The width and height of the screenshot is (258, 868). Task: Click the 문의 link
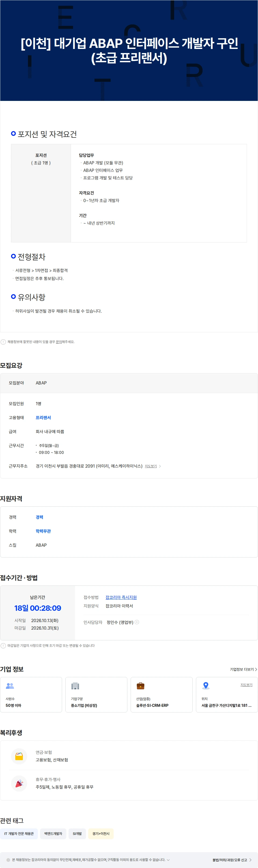point(59,342)
